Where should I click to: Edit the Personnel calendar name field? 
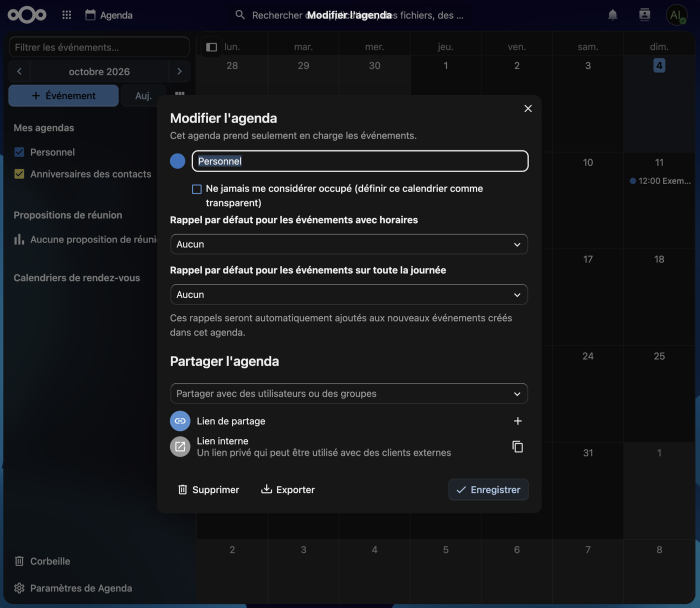pos(360,161)
